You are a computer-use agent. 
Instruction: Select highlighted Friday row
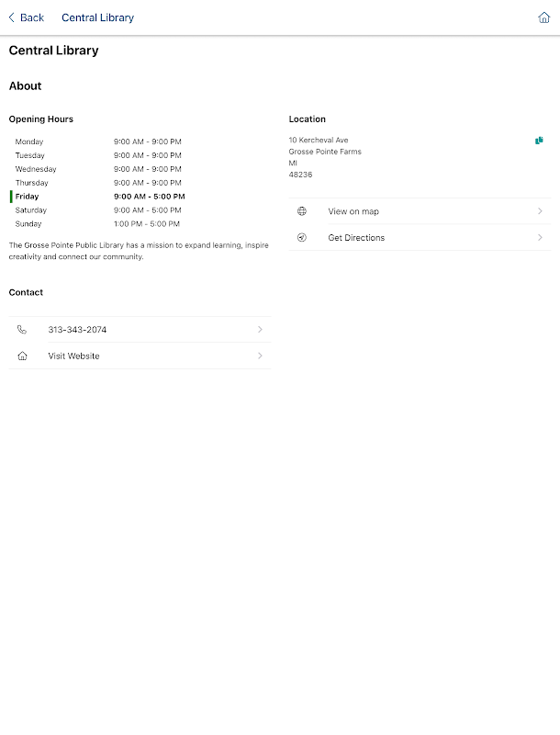98,197
